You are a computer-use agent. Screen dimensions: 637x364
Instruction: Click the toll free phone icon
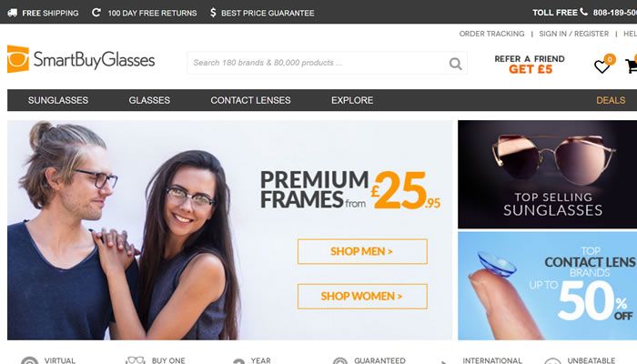click(584, 12)
